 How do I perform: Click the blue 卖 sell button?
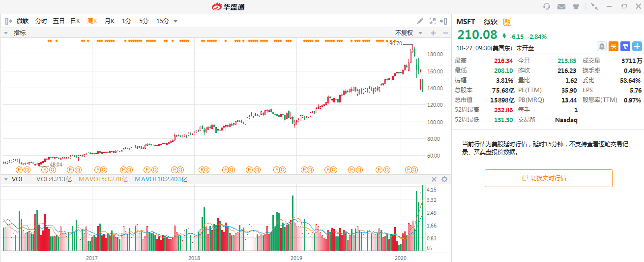625,46
